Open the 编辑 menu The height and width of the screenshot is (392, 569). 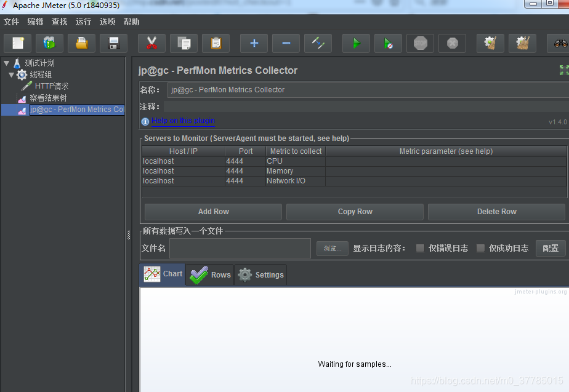pos(35,22)
